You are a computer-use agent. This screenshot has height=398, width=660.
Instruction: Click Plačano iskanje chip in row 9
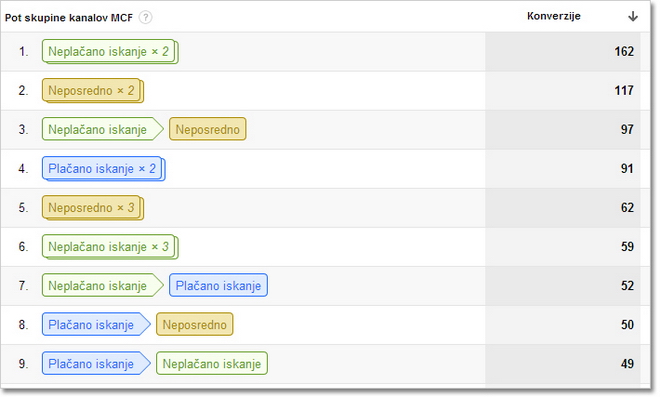(x=96, y=364)
